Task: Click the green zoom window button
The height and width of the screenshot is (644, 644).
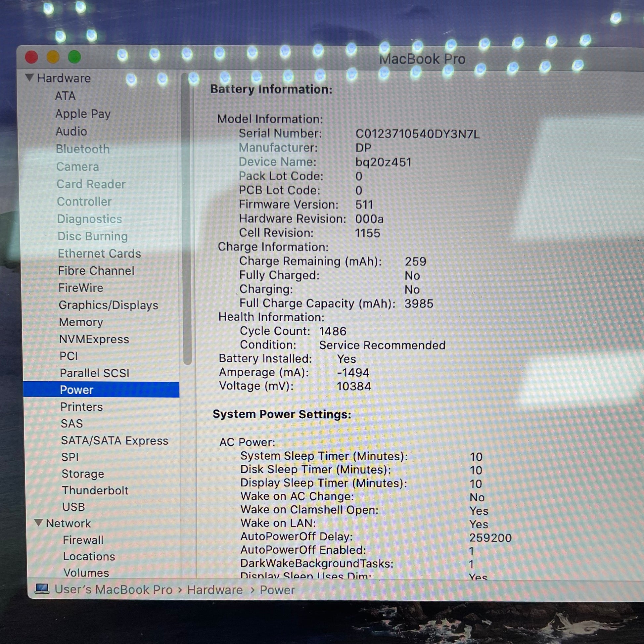Action: pyautogui.click(x=74, y=57)
